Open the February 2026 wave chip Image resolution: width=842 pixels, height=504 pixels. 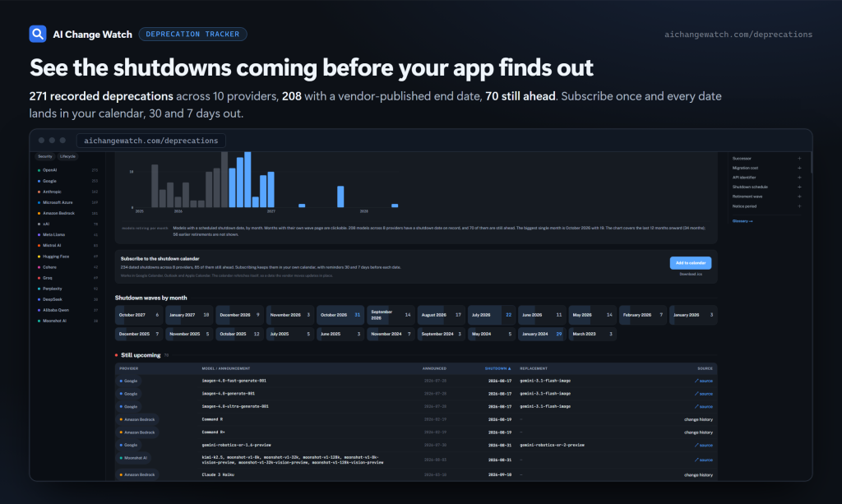coord(643,315)
